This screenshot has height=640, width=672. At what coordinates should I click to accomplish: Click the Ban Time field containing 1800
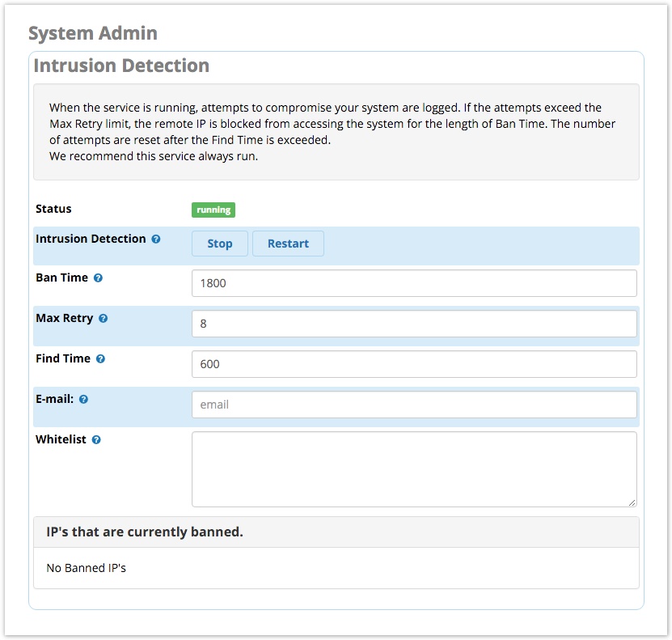414,283
